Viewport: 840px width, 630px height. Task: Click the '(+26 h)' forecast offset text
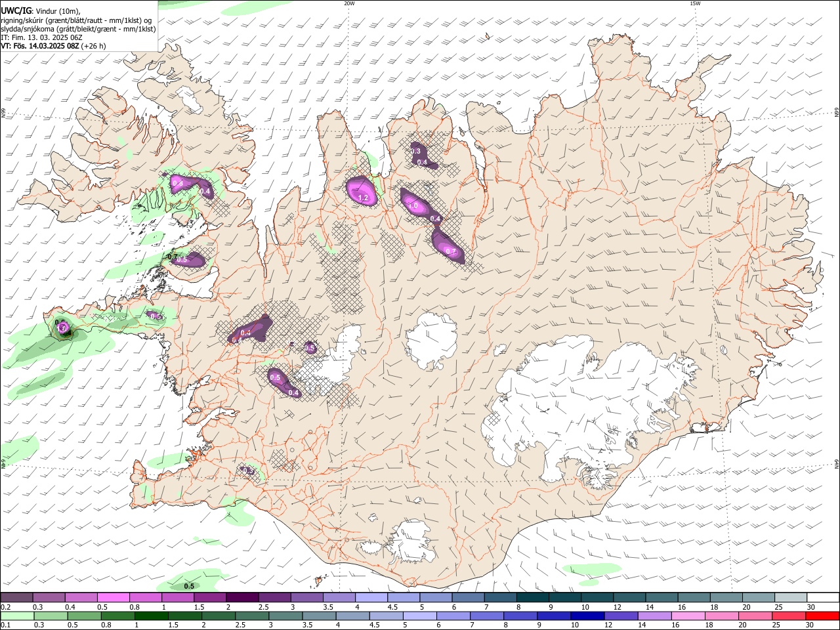coord(94,46)
